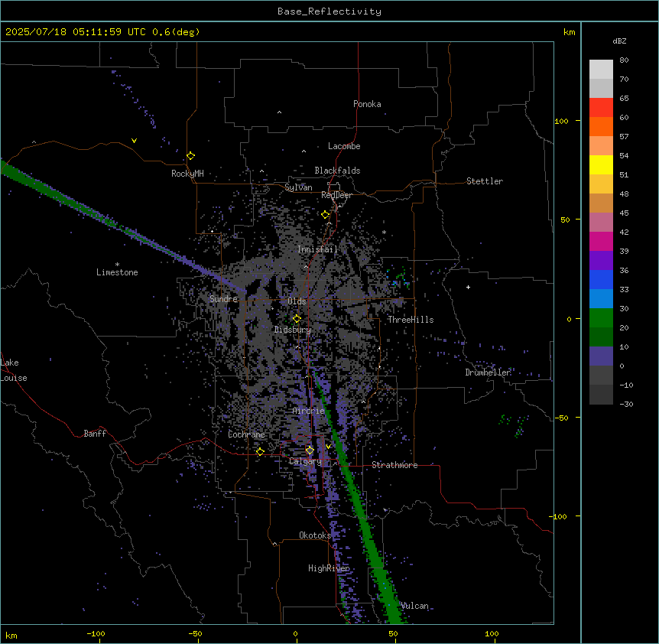Select the magenta 39-42 dBZ swatch
This screenshot has height=644, width=659.
tap(601, 241)
